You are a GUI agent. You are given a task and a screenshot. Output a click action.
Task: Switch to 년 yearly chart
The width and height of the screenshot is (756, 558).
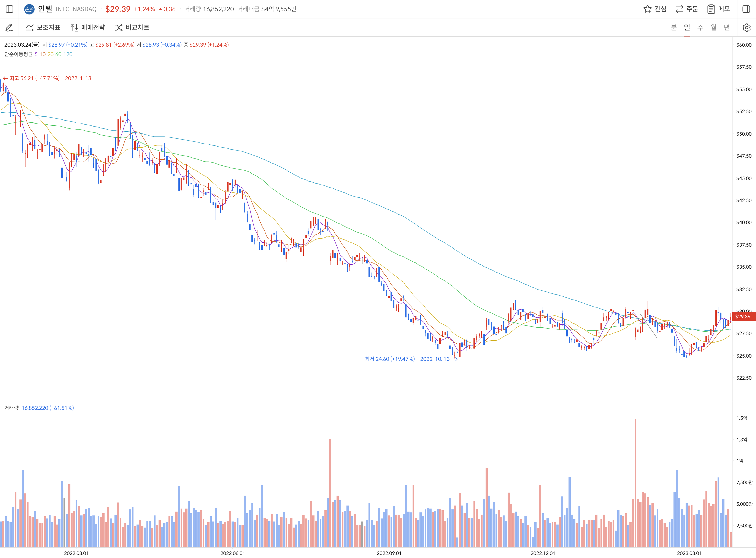[x=727, y=27]
